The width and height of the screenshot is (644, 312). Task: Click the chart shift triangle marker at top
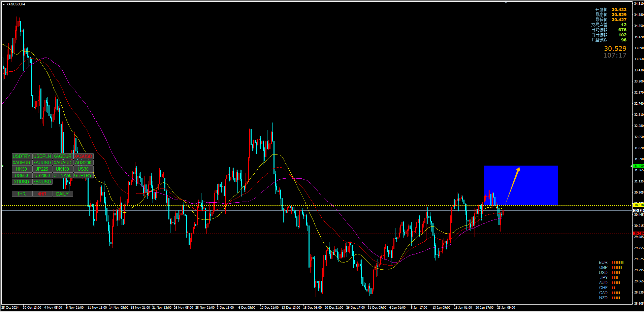[x=506, y=2]
